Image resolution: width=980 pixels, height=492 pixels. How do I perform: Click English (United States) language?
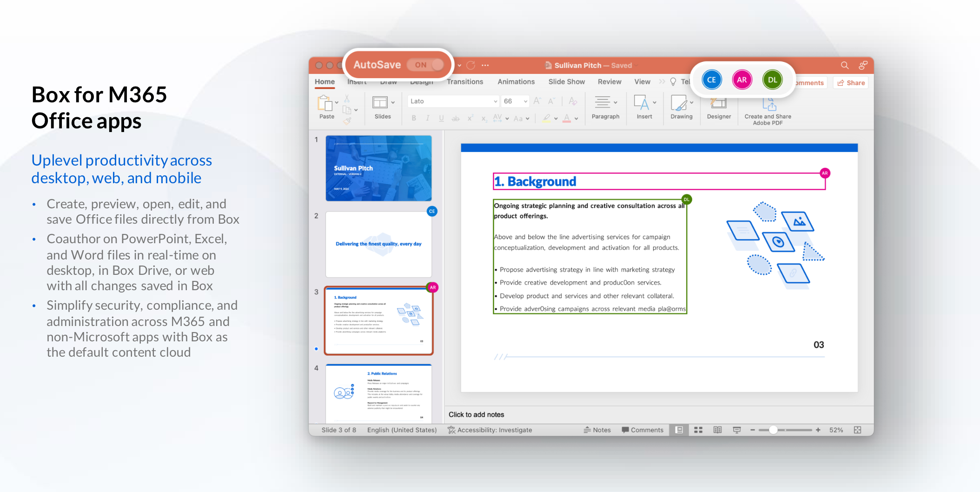pos(402,430)
